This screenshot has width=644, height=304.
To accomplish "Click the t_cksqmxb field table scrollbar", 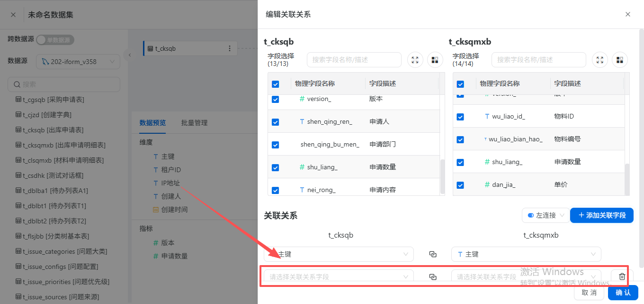I will click(627, 179).
